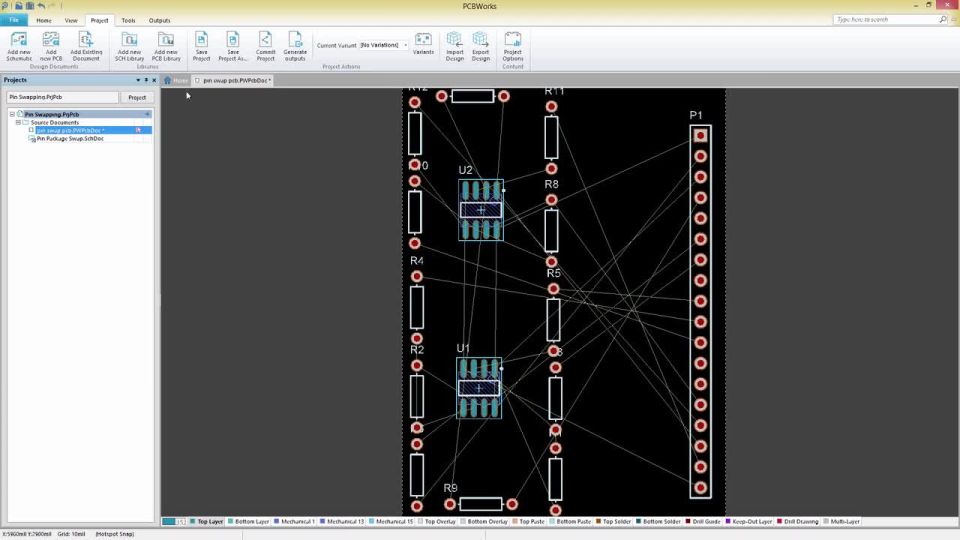Open the Variants manager icon
The height and width of the screenshot is (540, 960).
point(423,39)
